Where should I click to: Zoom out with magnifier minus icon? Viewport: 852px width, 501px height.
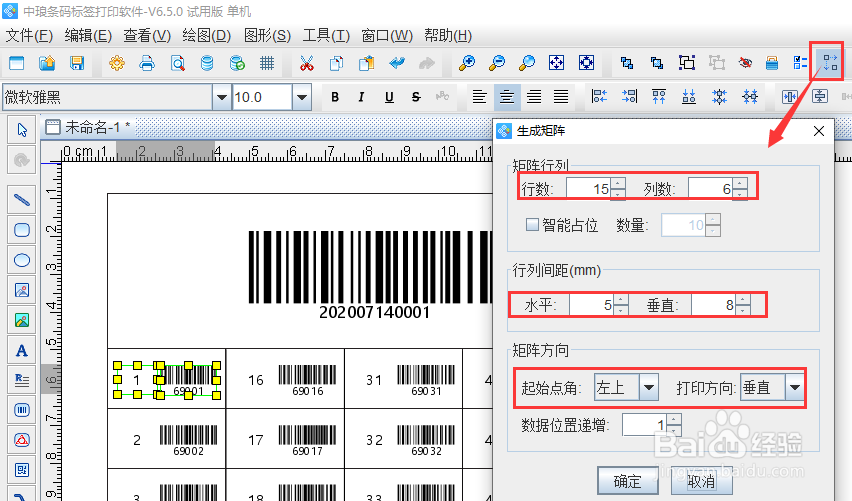(x=497, y=64)
